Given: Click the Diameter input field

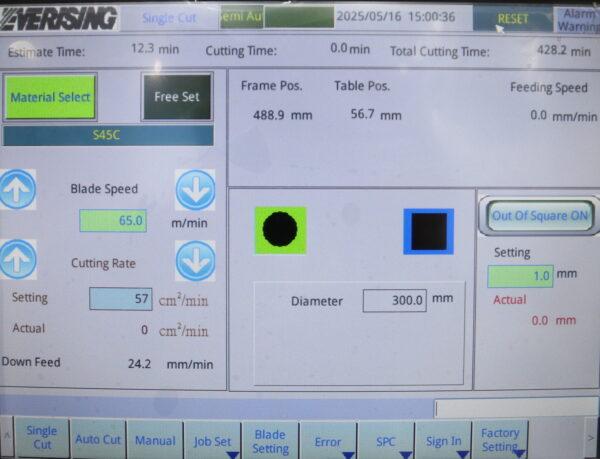Looking at the screenshot, I should point(394,300).
